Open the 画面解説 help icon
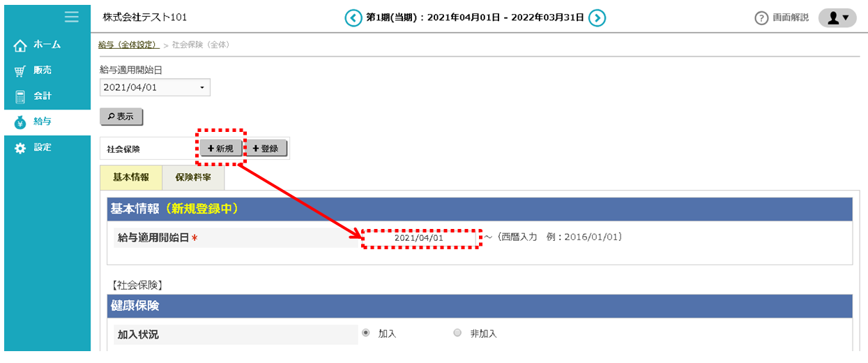This screenshot has width=868, height=363. (761, 18)
